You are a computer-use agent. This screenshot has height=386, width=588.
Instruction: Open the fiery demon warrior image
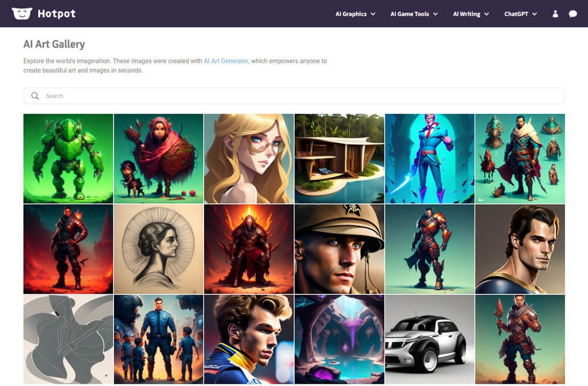[249, 249]
